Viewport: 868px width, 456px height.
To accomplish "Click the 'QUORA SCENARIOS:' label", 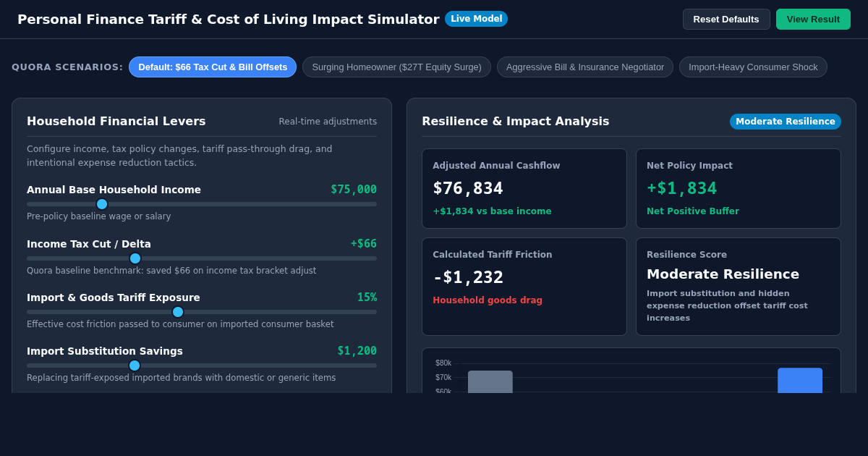I will click(67, 67).
